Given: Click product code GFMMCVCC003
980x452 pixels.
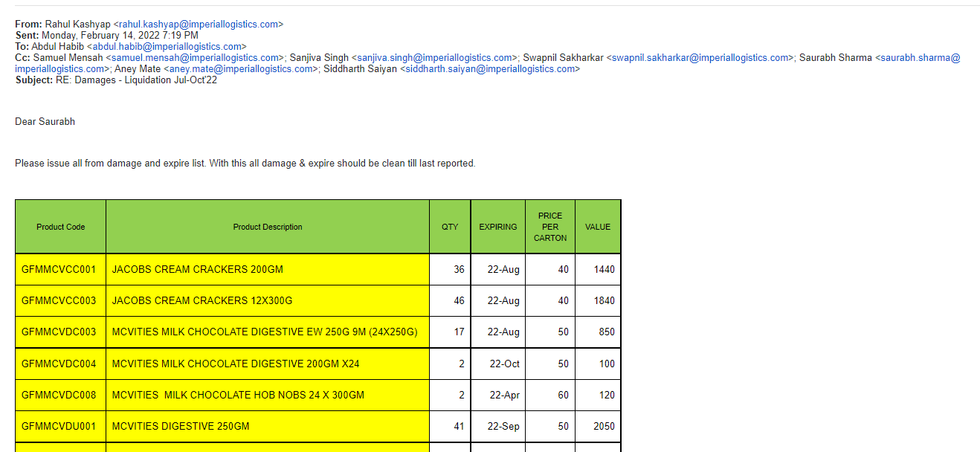Looking at the screenshot, I should tap(59, 300).
